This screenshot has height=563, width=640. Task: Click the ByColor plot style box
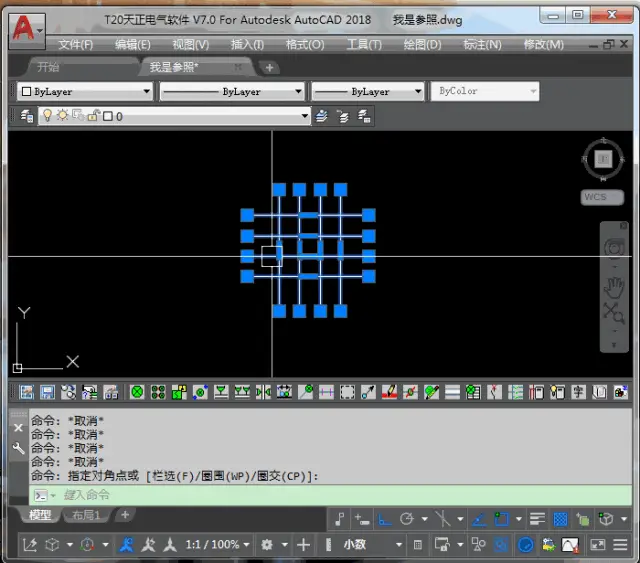[485, 91]
